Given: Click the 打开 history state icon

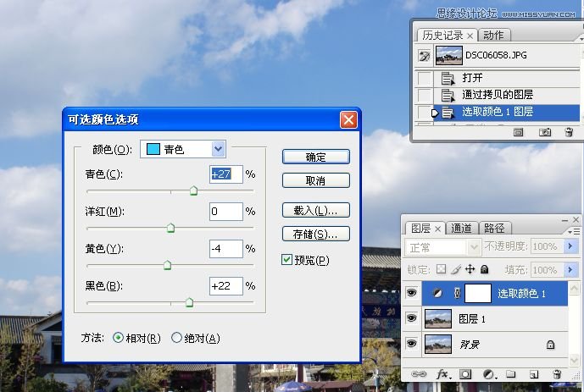Looking at the screenshot, I should pyautogui.click(x=448, y=79).
